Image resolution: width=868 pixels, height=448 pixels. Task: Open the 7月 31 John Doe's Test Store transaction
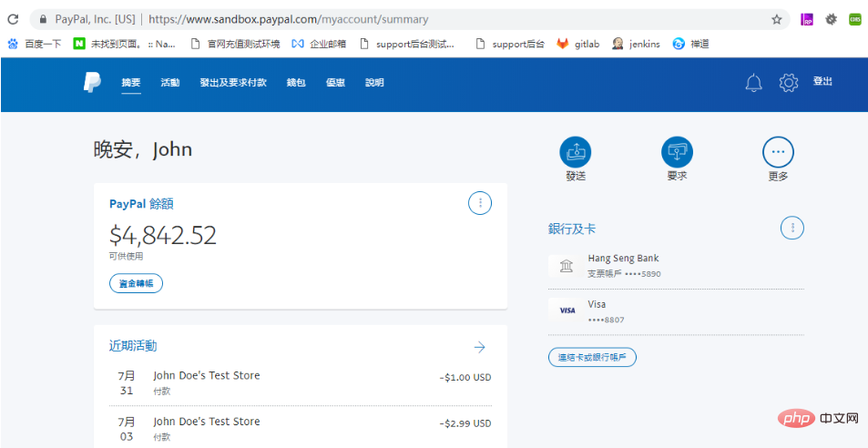[x=301, y=382]
